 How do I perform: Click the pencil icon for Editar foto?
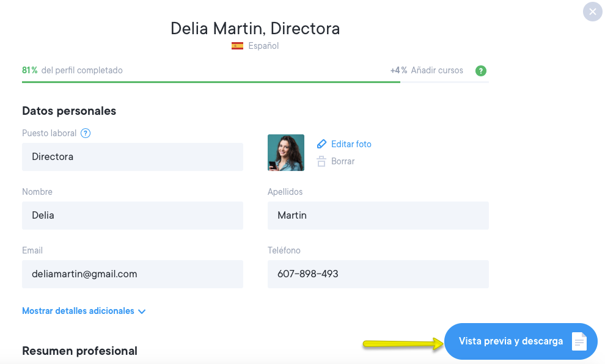(x=322, y=144)
